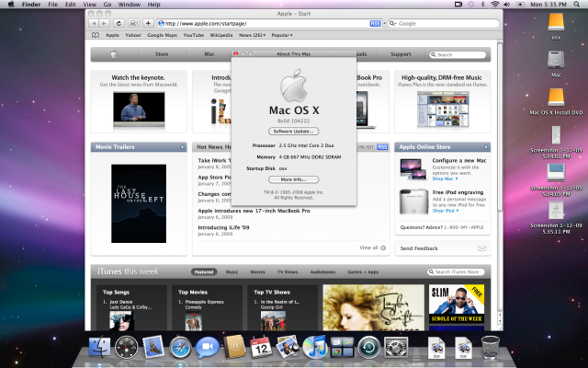Screen dimensions: 588x368
Task: Show all bookmarks book icon
Action: [x=96, y=35]
